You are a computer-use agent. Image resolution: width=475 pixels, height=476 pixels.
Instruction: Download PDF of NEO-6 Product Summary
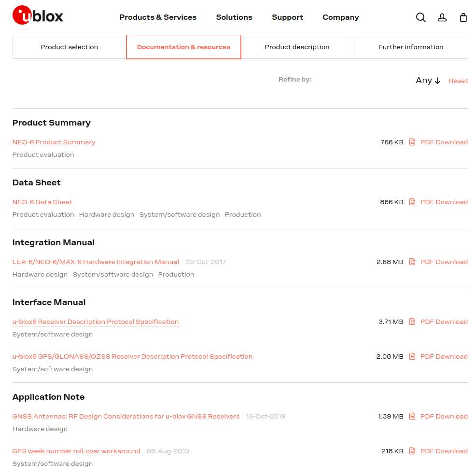(x=444, y=142)
